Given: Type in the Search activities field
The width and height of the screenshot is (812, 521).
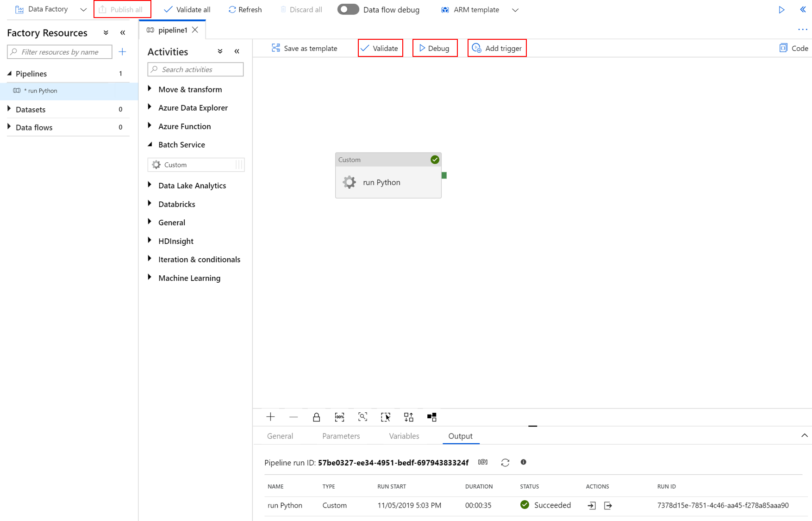Looking at the screenshot, I should point(195,69).
